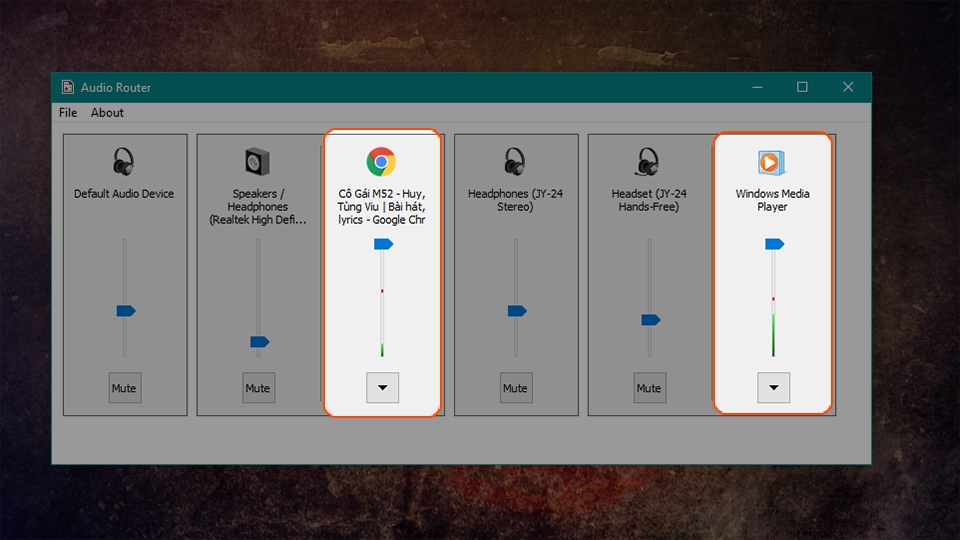Click the Google Chrome volume slider handle
This screenshot has width=960, height=540.
click(383, 244)
